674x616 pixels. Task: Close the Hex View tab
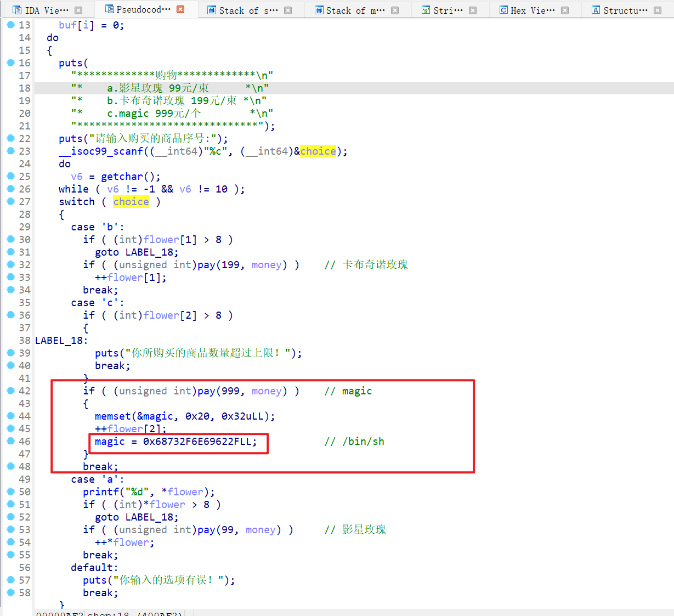(x=565, y=10)
